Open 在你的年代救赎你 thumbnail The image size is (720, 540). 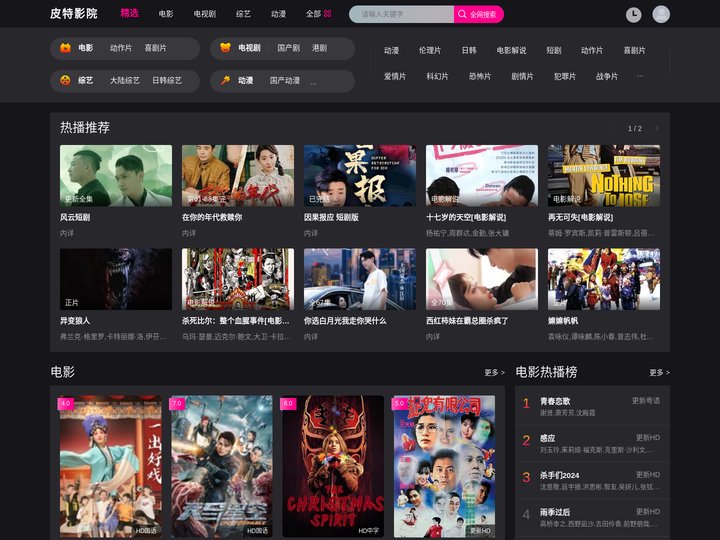click(238, 175)
